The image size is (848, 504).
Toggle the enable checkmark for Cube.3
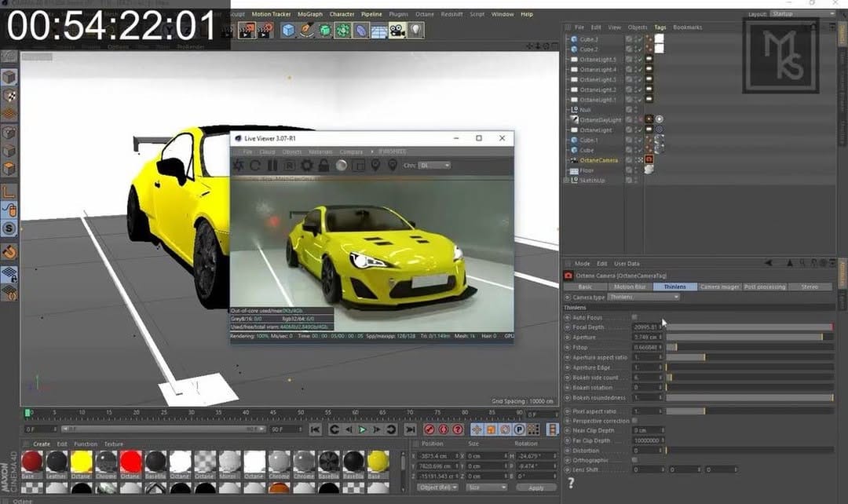point(639,39)
